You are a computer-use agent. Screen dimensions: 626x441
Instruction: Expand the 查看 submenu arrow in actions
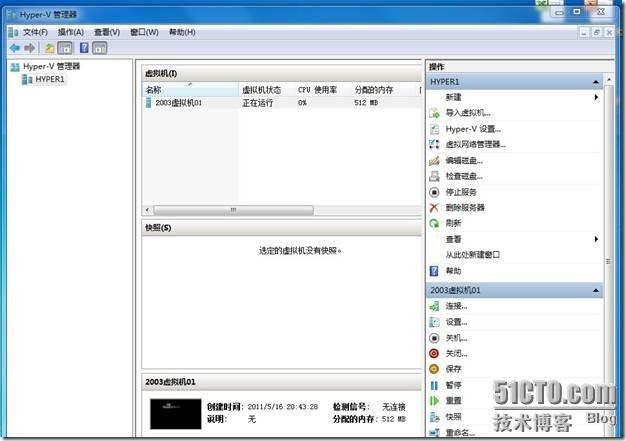coord(596,239)
